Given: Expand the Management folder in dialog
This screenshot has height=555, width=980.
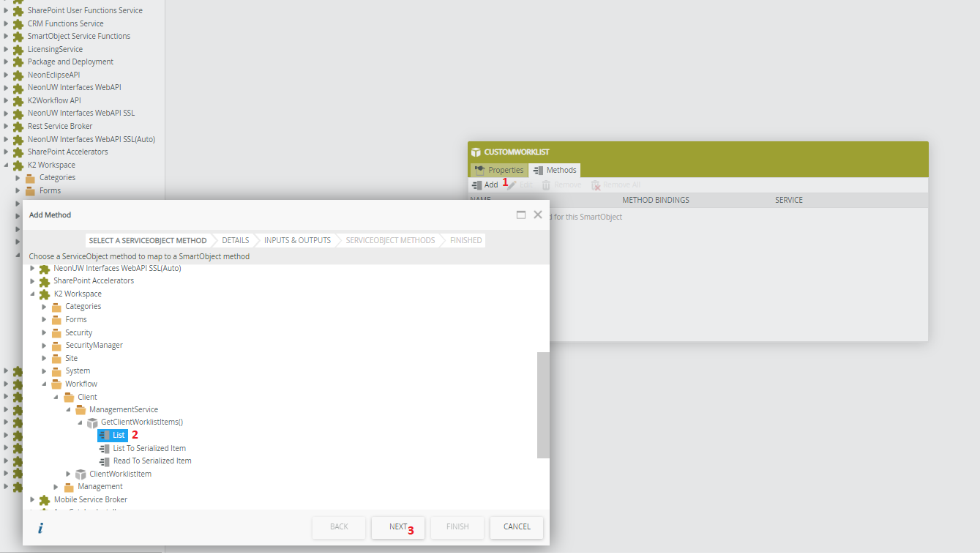Looking at the screenshot, I should click(x=56, y=487).
